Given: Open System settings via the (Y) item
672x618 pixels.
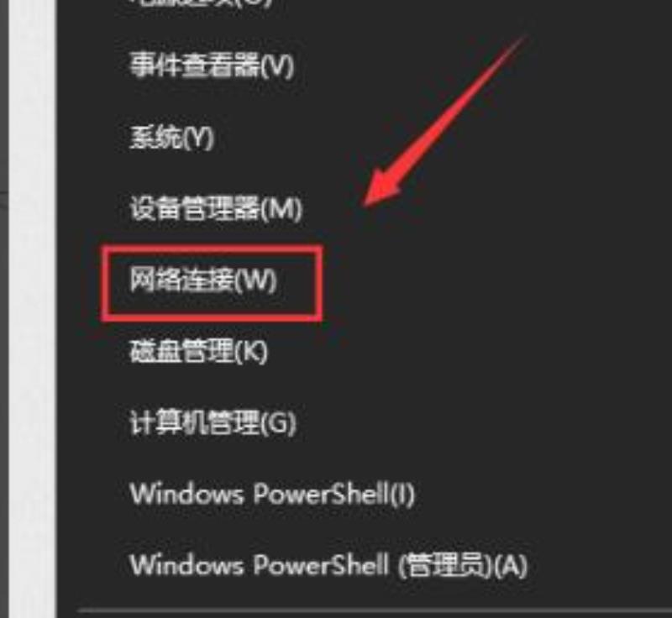Looking at the screenshot, I should [x=171, y=138].
